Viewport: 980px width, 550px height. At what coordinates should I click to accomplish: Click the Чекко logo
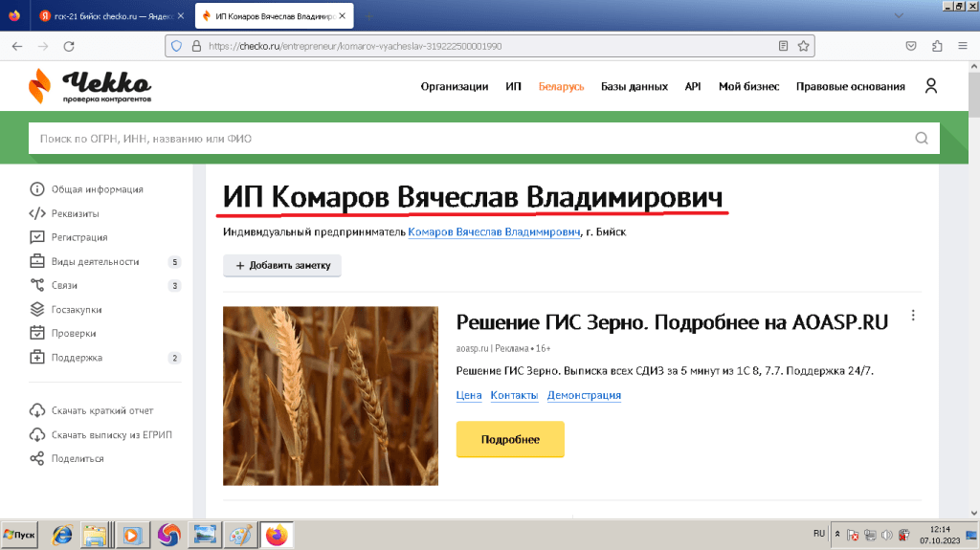click(x=90, y=86)
